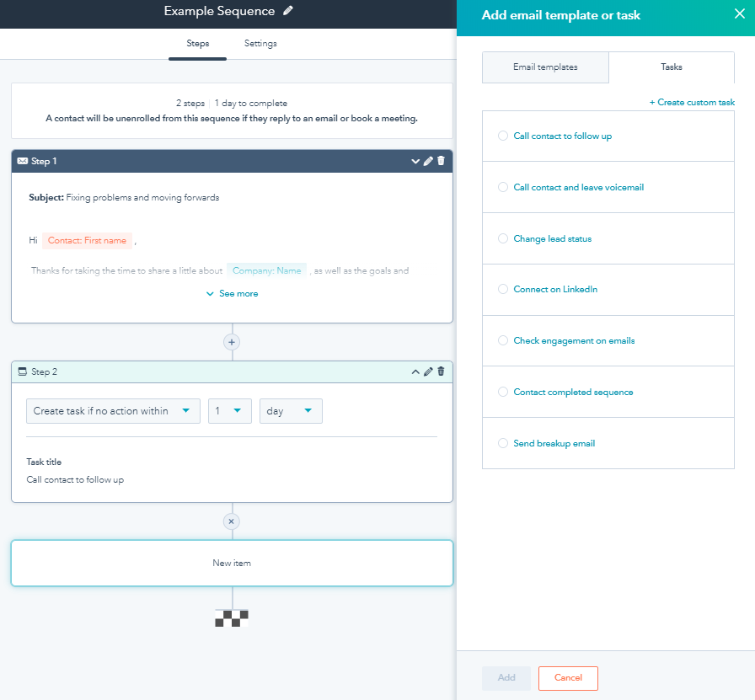Edit Step 2 using its pencil icon
The height and width of the screenshot is (700, 755).
[x=428, y=371]
